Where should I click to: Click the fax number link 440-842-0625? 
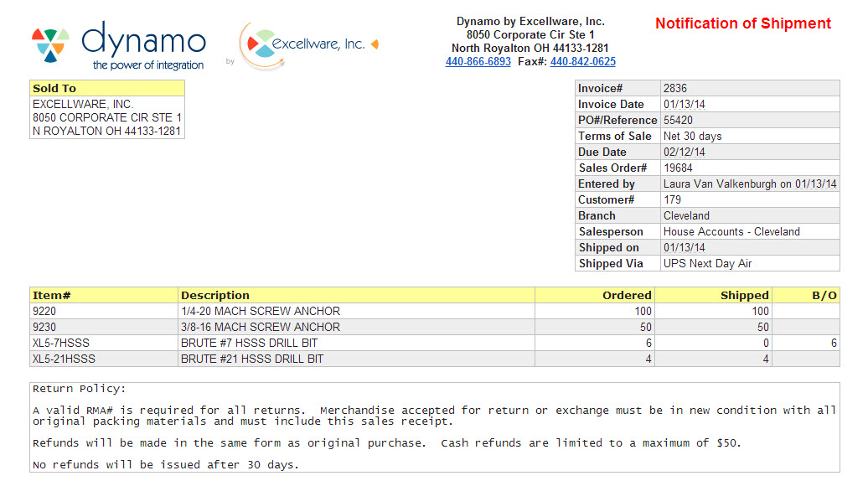click(584, 61)
